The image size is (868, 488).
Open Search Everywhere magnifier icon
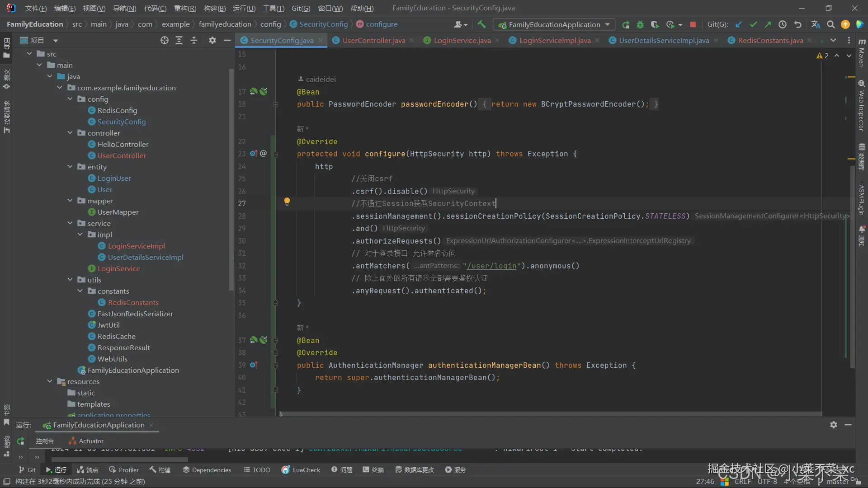pos(830,24)
